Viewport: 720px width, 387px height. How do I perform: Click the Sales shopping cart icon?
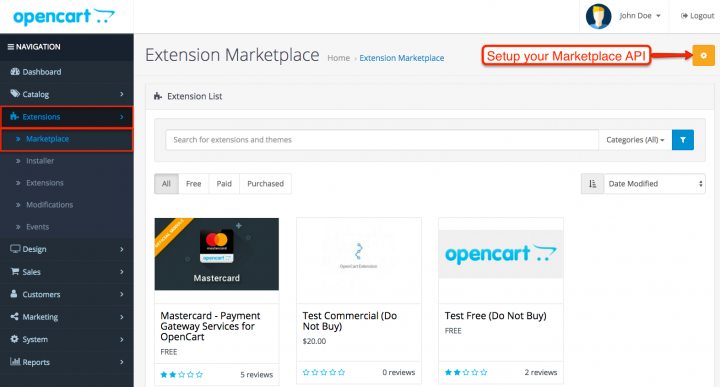(x=15, y=271)
